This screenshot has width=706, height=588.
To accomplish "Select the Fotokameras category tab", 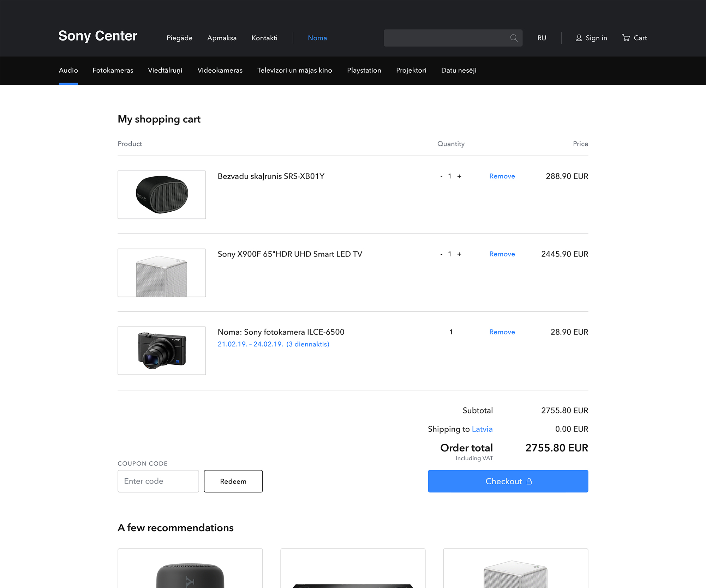I will 113,70.
